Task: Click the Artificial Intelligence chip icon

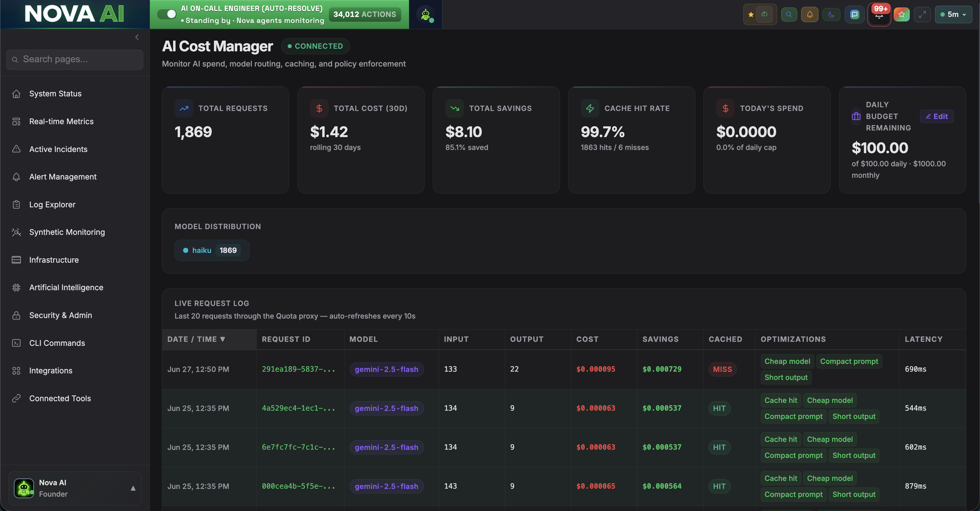Action: tap(16, 288)
